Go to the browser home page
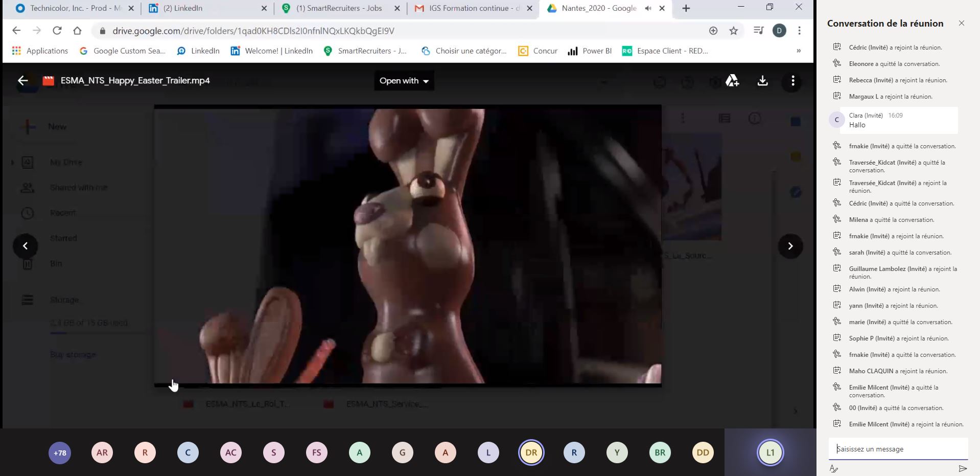Screen dimensions: 980x476 (x=77, y=31)
